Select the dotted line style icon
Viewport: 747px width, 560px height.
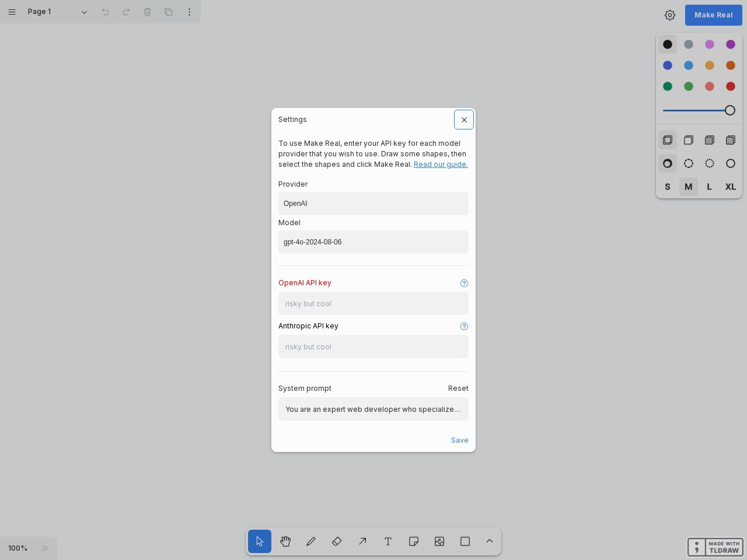coord(710,163)
